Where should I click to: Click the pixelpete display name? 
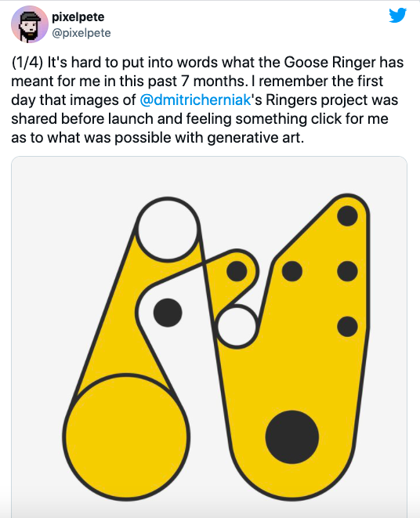pos(78,16)
